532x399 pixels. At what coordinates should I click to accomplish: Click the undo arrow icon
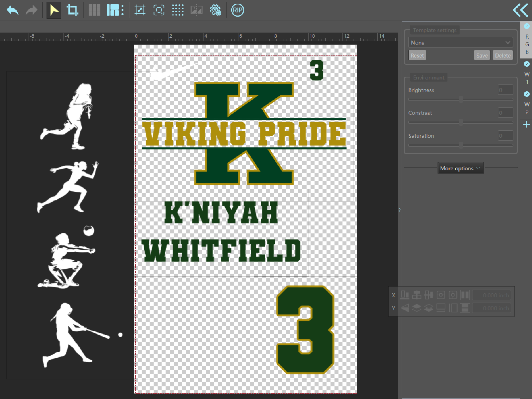click(x=13, y=10)
